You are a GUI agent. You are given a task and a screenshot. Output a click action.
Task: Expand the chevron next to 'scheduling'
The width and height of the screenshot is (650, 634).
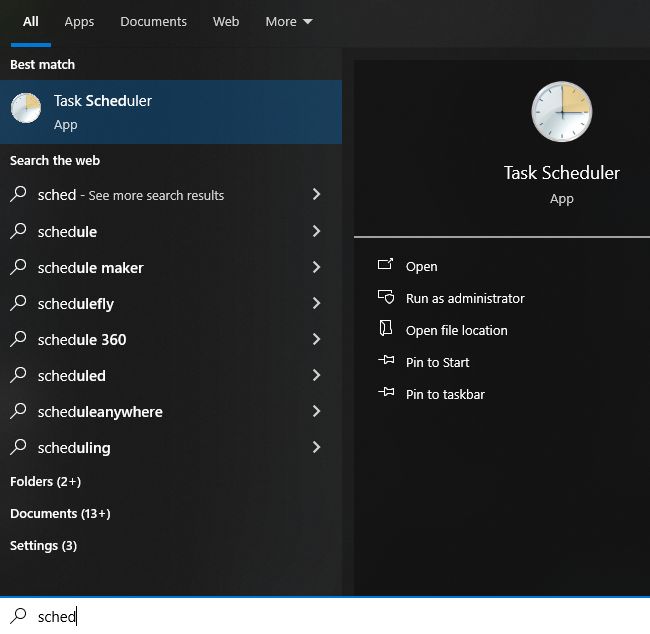coord(316,447)
